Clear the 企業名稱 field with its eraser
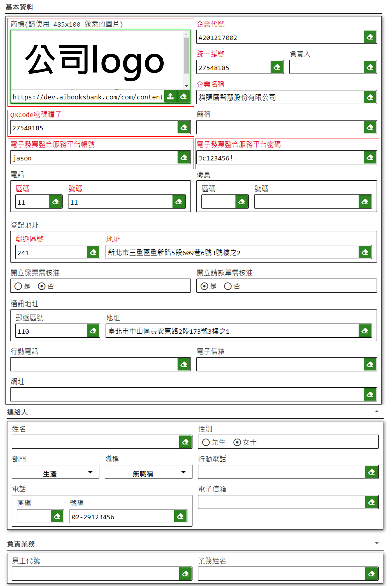The height and width of the screenshot is (586, 392). pos(370,97)
